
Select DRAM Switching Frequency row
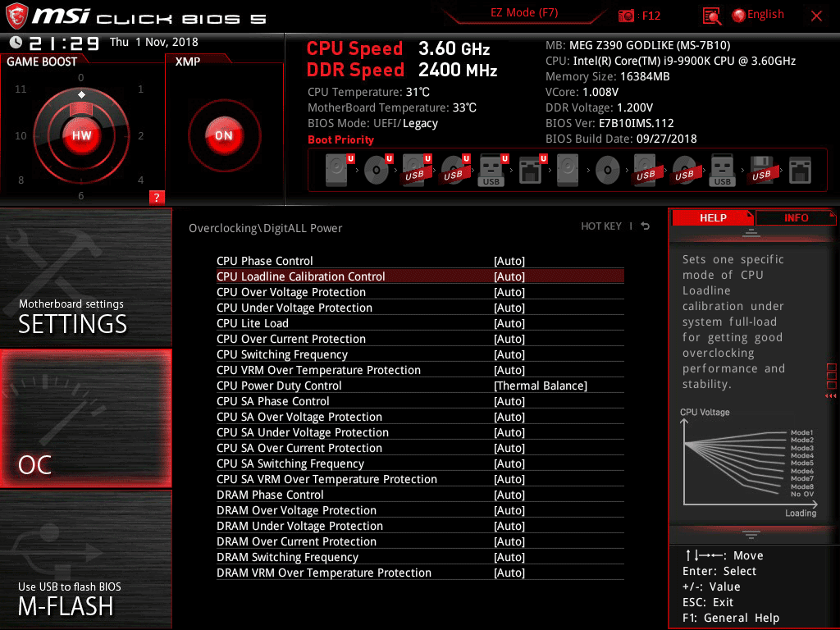coord(420,557)
